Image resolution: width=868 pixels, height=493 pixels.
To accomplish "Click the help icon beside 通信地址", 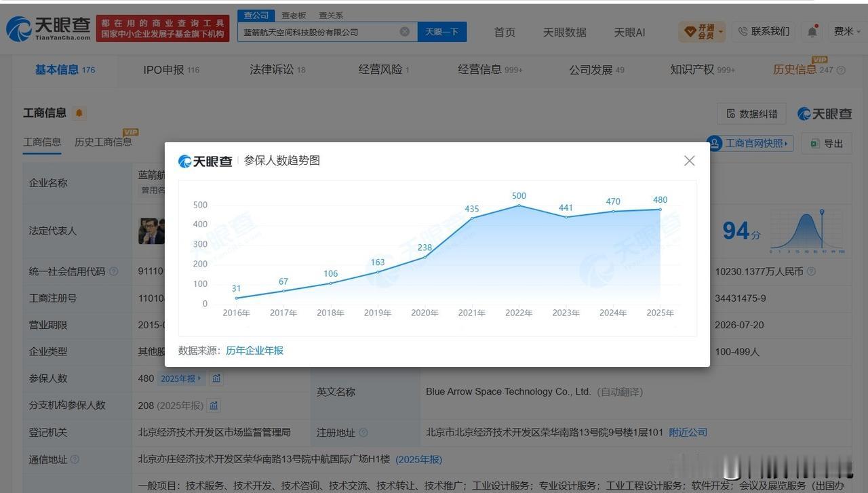I will (x=75, y=459).
